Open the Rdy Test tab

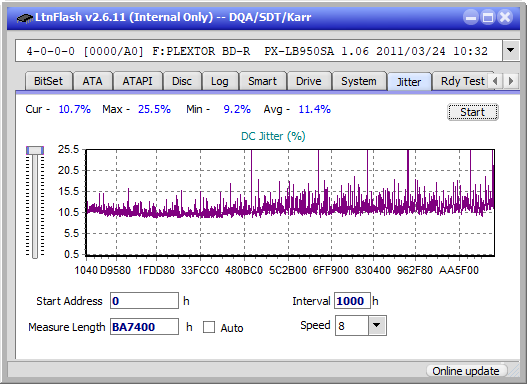pyautogui.click(x=462, y=81)
